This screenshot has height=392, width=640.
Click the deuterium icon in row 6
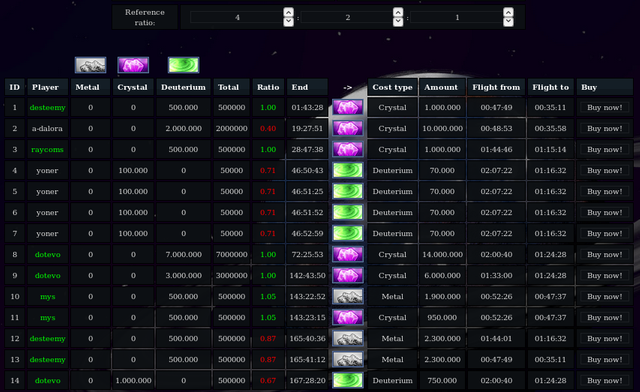click(x=347, y=212)
